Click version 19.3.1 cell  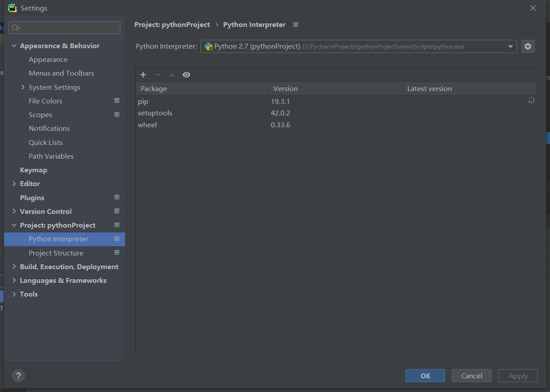tap(280, 101)
